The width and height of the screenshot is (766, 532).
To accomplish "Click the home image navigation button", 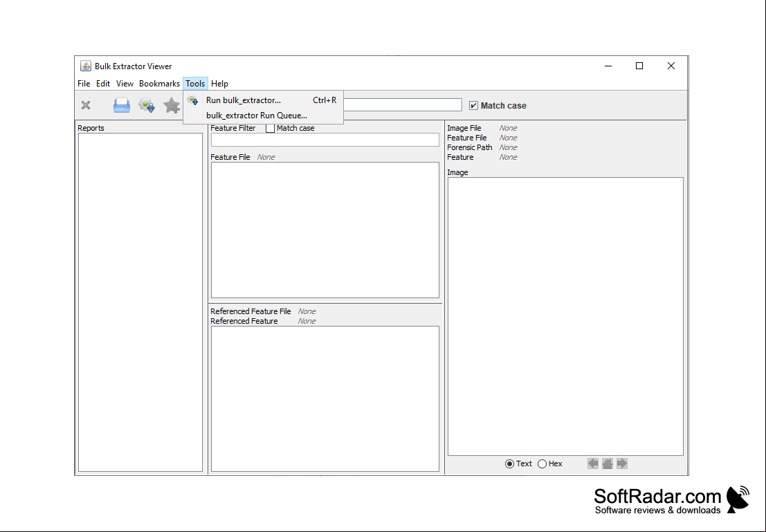I will tap(608, 464).
